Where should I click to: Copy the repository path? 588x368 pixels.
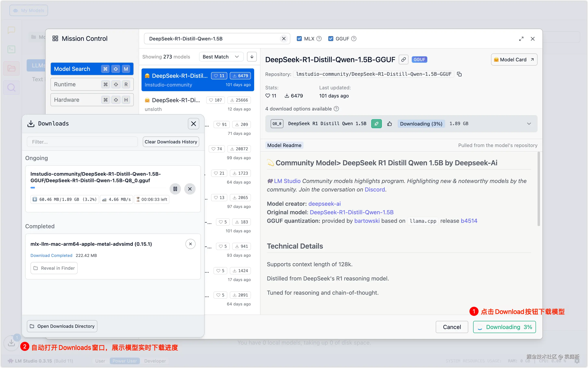point(459,74)
